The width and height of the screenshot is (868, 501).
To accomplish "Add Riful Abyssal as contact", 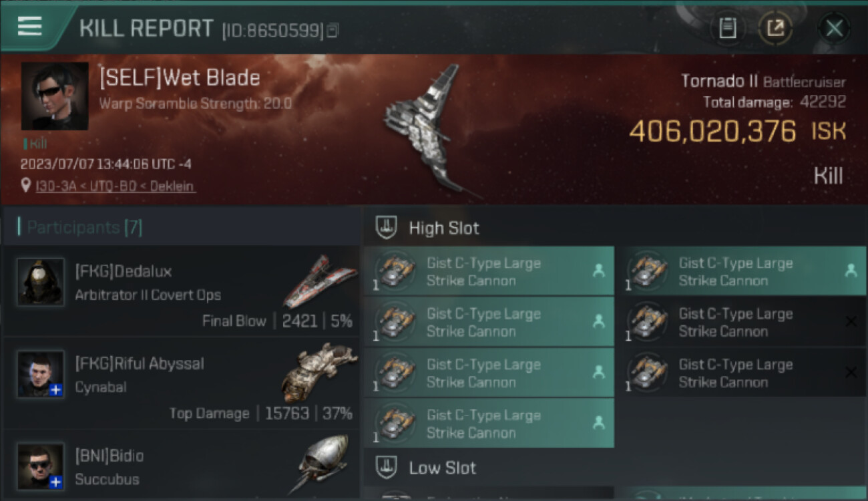I will click(56, 389).
